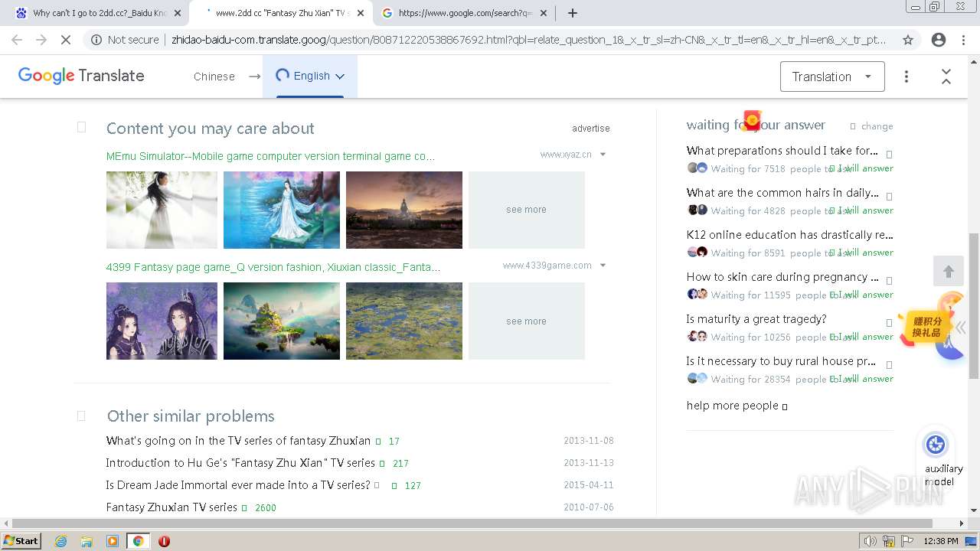Click the points gift exchange badge

pos(926,327)
